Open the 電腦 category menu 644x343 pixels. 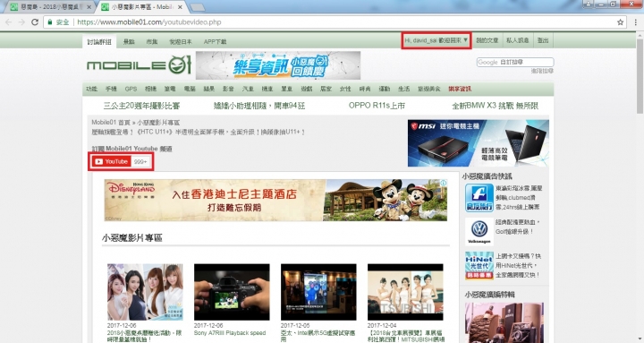click(190, 89)
